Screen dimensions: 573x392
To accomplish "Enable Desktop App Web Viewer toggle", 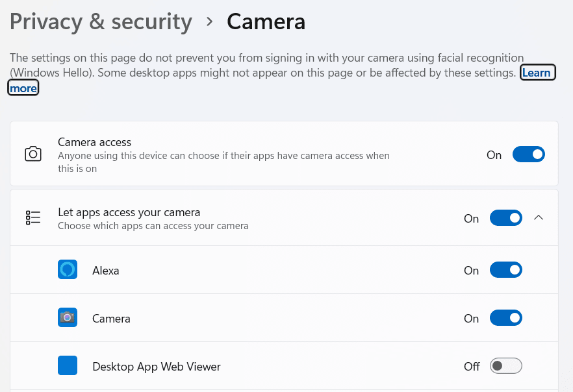I will 505,366.
